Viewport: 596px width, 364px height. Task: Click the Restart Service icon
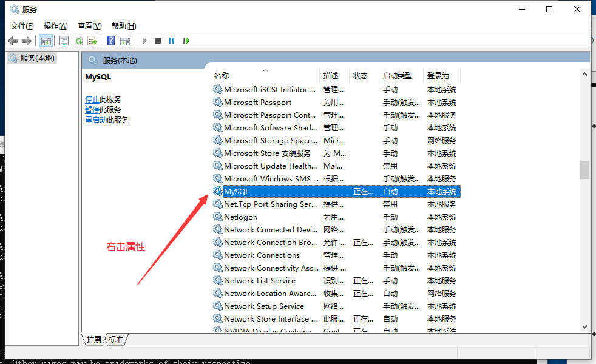186,41
